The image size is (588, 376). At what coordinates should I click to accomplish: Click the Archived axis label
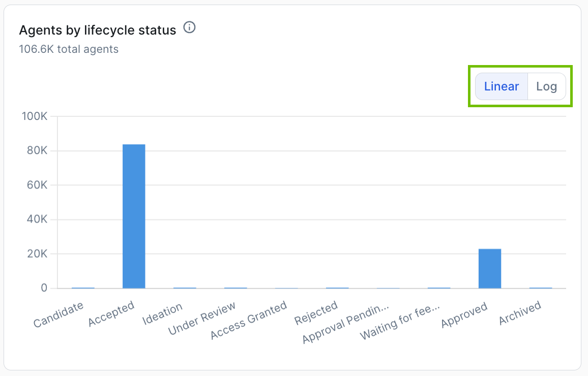click(520, 312)
